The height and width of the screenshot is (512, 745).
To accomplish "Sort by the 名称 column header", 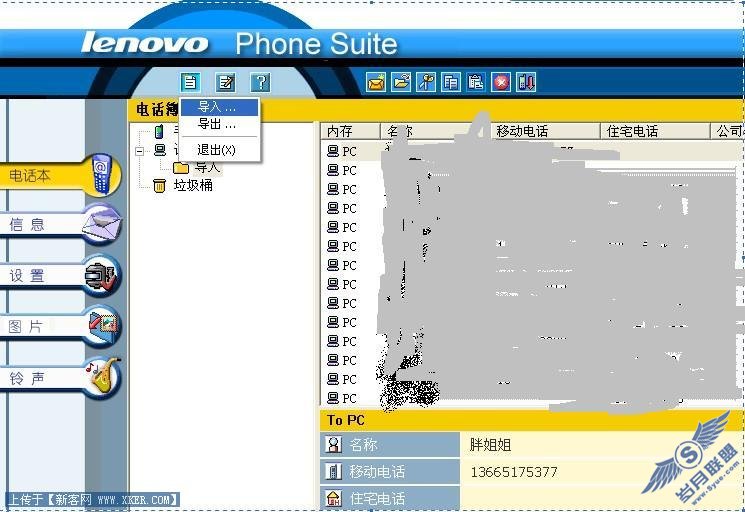I will click(435, 131).
